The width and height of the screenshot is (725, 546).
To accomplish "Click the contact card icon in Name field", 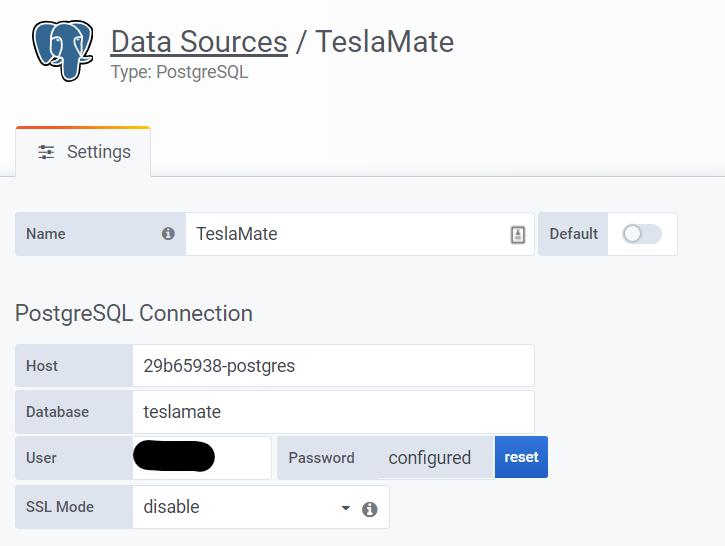I will click(518, 234).
